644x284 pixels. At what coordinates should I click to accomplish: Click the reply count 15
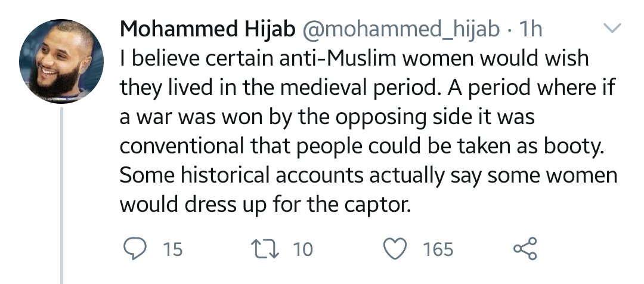click(x=172, y=249)
